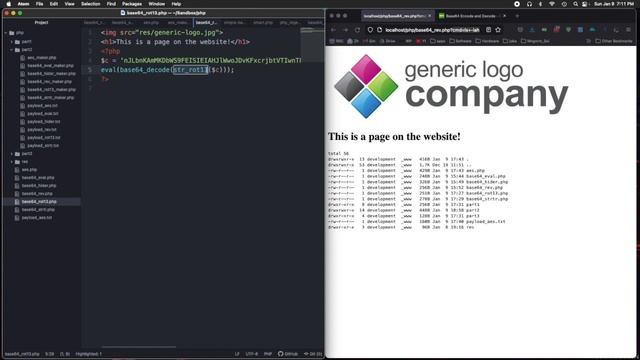Screen dimensions: 640x360
Task: Open payload_rev.txt in part2 folder
Action: coord(42,130)
